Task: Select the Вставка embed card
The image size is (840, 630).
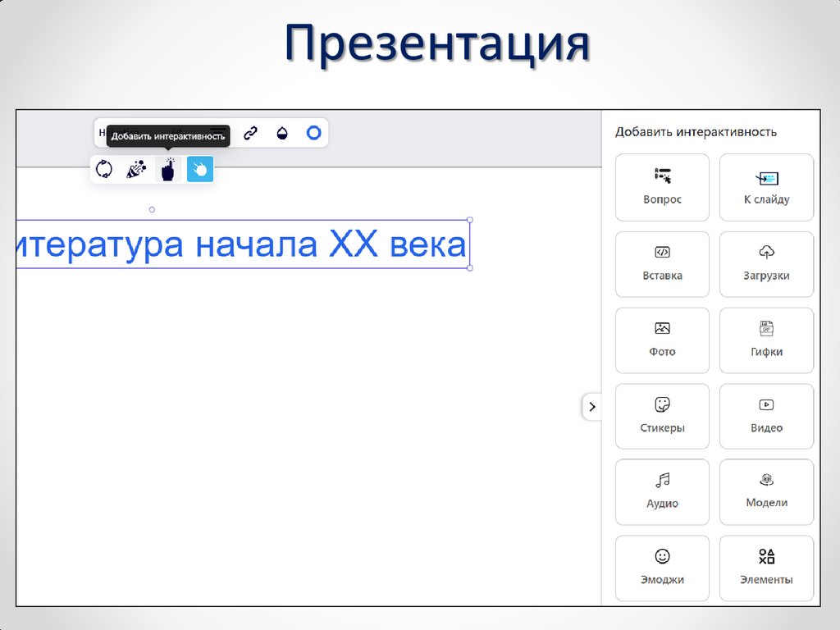Action: tap(662, 264)
